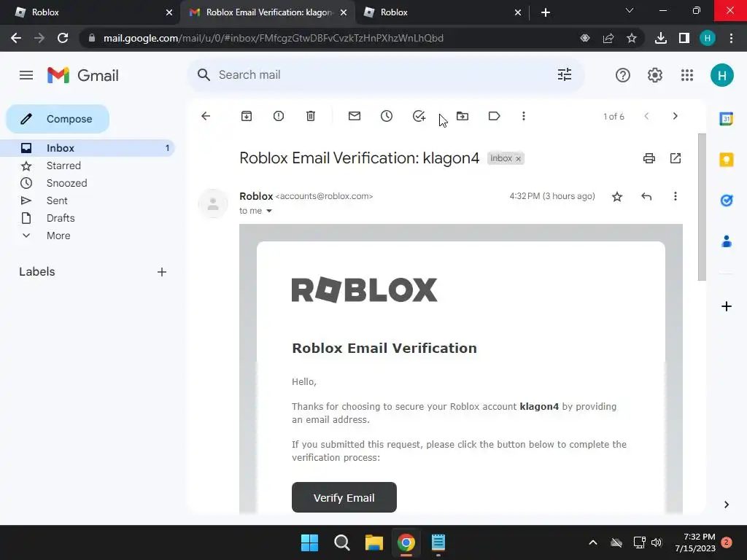Screen dimensions: 747x560
Task: Snooze this email with the clock icon
Action: (387, 116)
